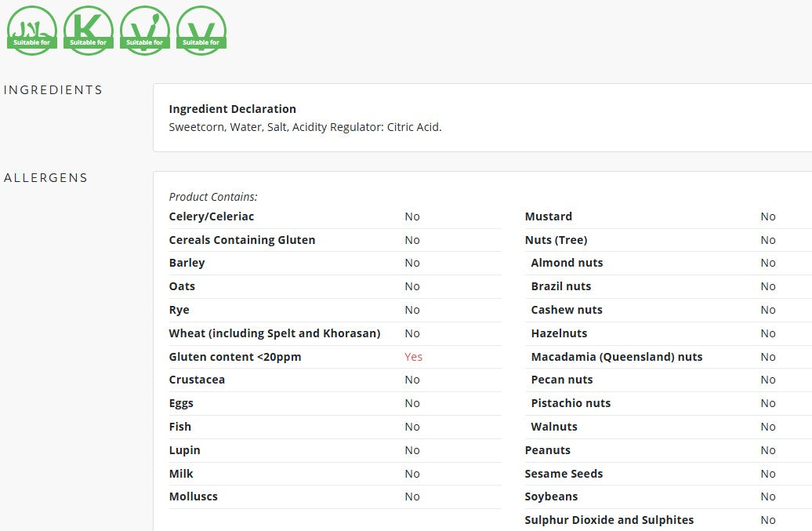
Task: Click the 'Molluscs' allergen label
Action: (193, 496)
